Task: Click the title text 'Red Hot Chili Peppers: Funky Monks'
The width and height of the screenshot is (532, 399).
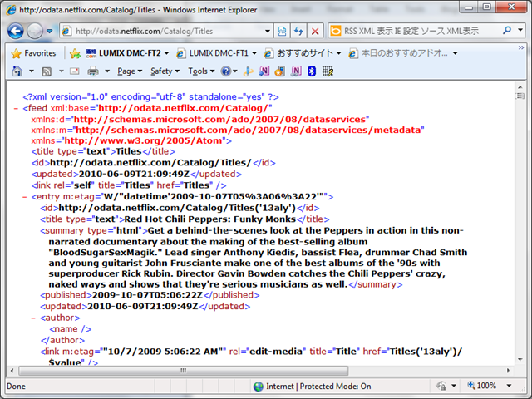Action: point(210,219)
